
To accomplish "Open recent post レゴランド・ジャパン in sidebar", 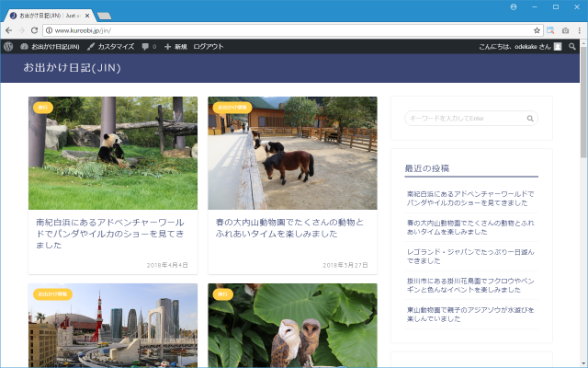I will [x=470, y=256].
